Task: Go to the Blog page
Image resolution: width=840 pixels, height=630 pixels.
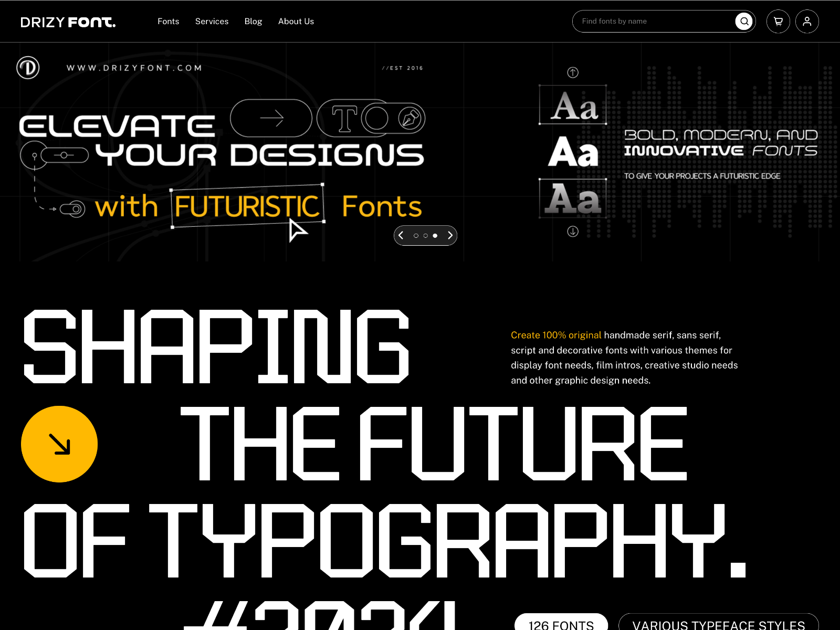Action: (253, 22)
